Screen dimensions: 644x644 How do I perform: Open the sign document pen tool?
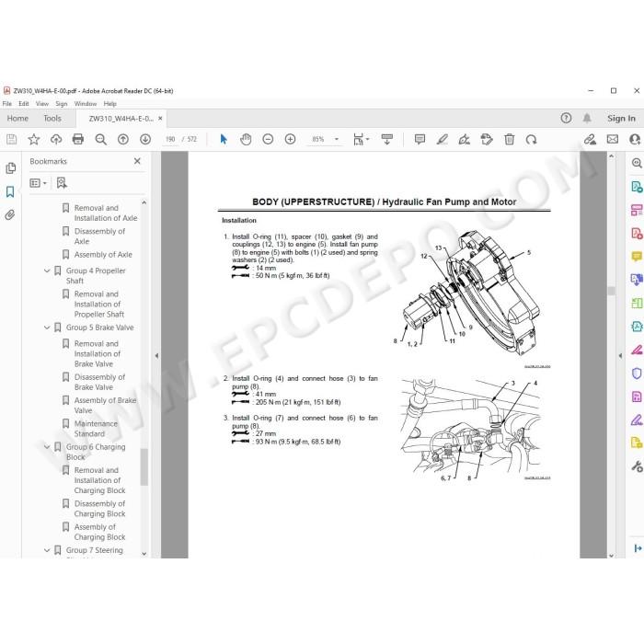coord(464,140)
